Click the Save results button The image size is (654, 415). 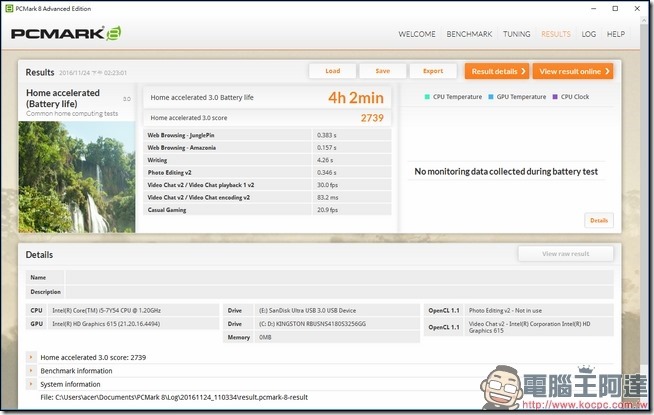click(382, 71)
